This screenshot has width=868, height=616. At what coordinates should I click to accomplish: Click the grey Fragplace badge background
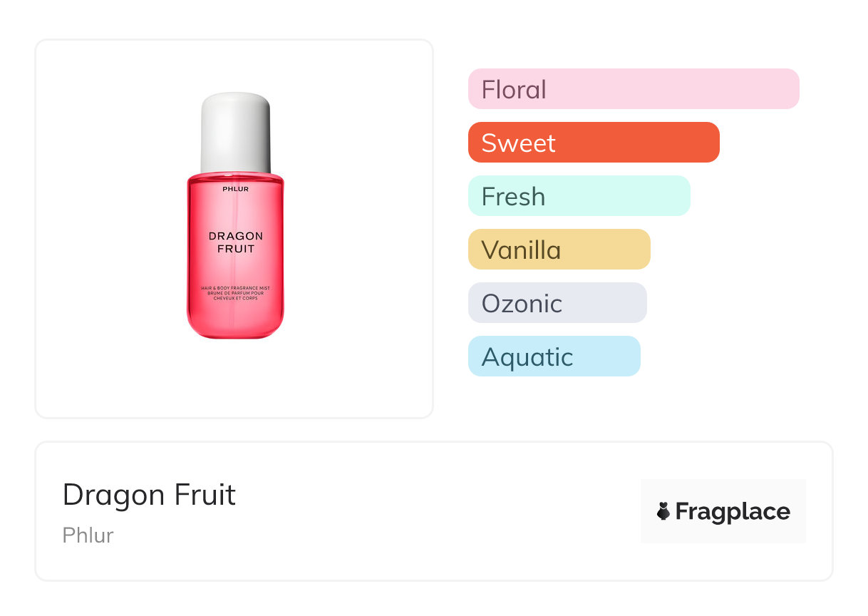tap(723, 490)
